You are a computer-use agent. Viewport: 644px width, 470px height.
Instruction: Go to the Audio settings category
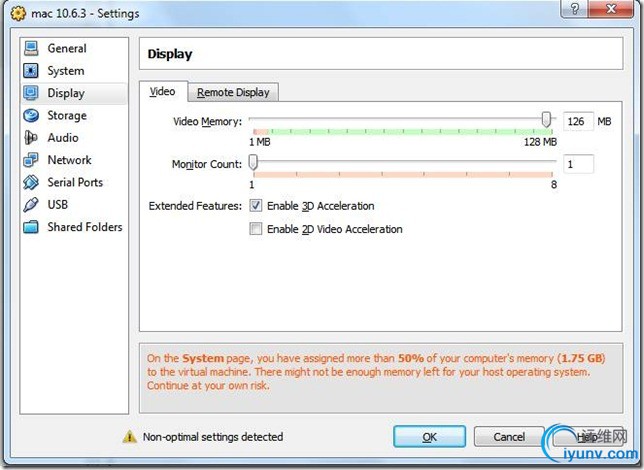click(x=63, y=138)
